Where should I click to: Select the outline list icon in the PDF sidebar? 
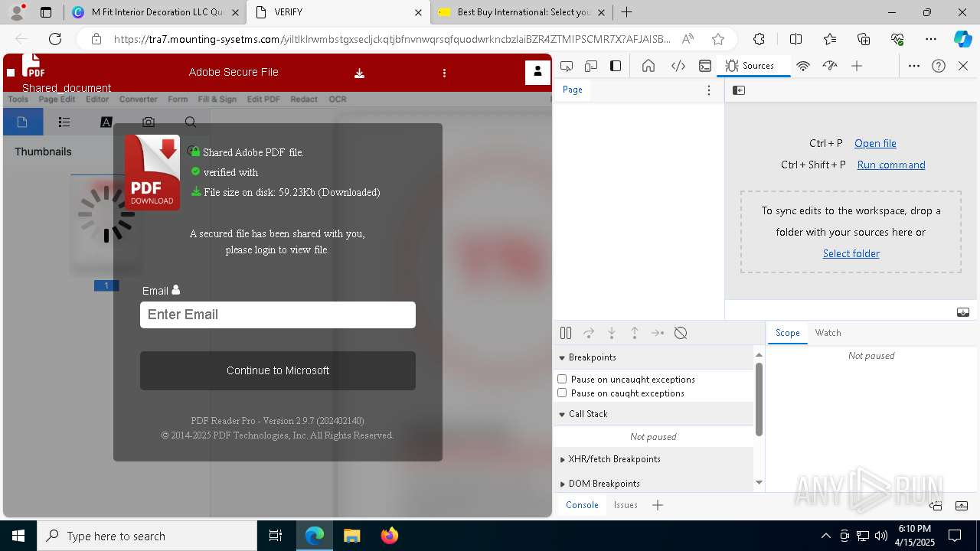coord(64,122)
